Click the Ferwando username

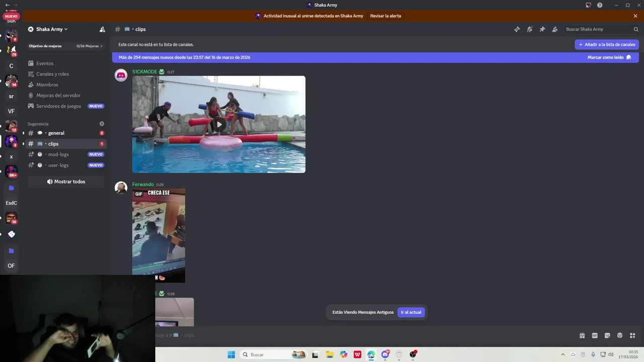click(143, 185)
